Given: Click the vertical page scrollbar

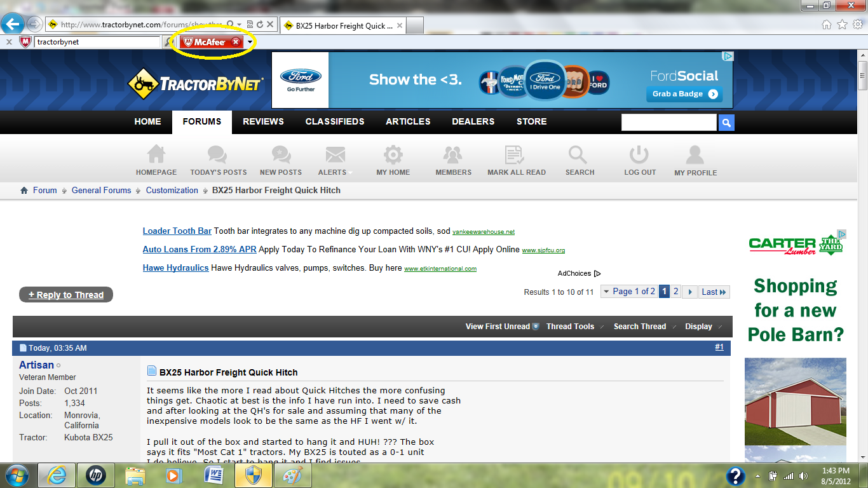Looking at the screenshot, I should click(x=862, y=254).
